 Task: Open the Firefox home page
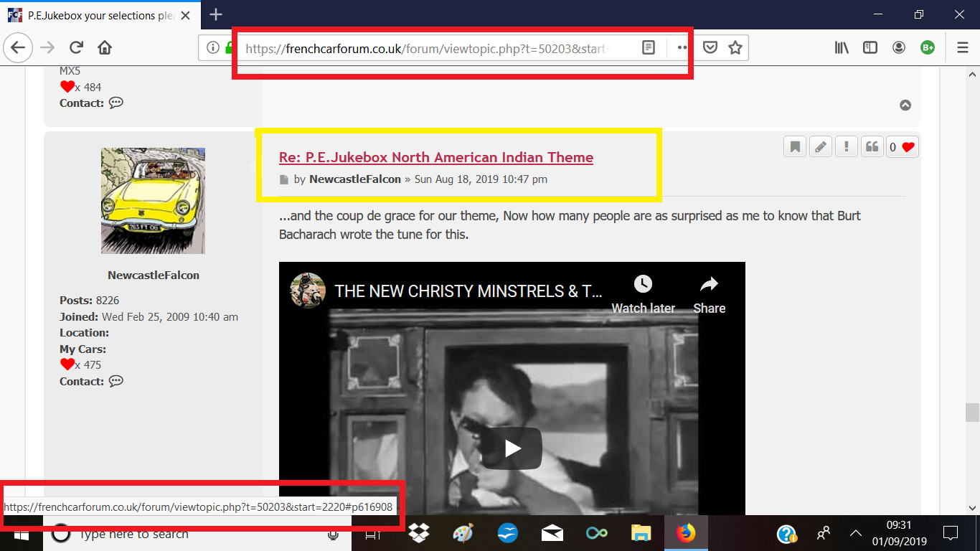(105, 48)
